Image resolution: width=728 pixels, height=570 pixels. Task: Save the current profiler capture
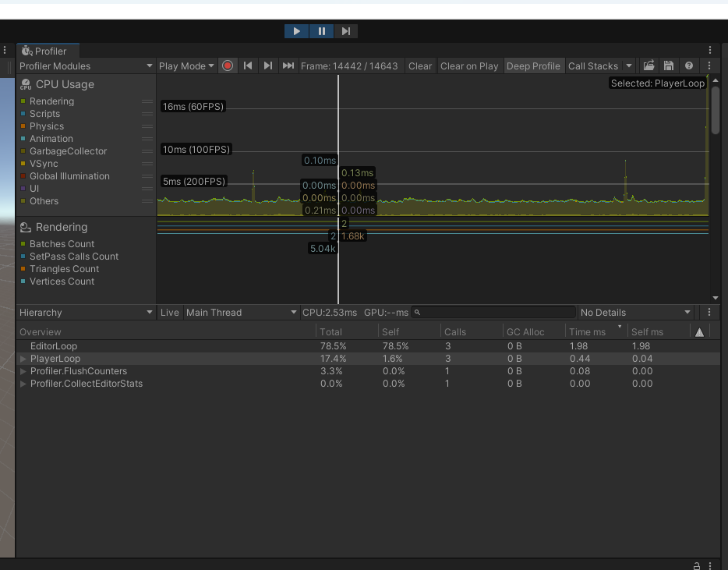click(x=669, y=65)
